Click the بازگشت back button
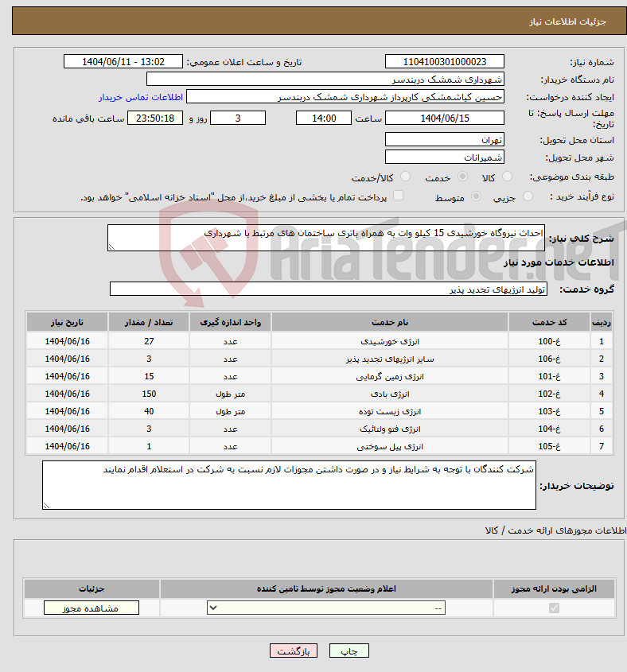This screenshot has width=627, height=672. pos(294,651)
